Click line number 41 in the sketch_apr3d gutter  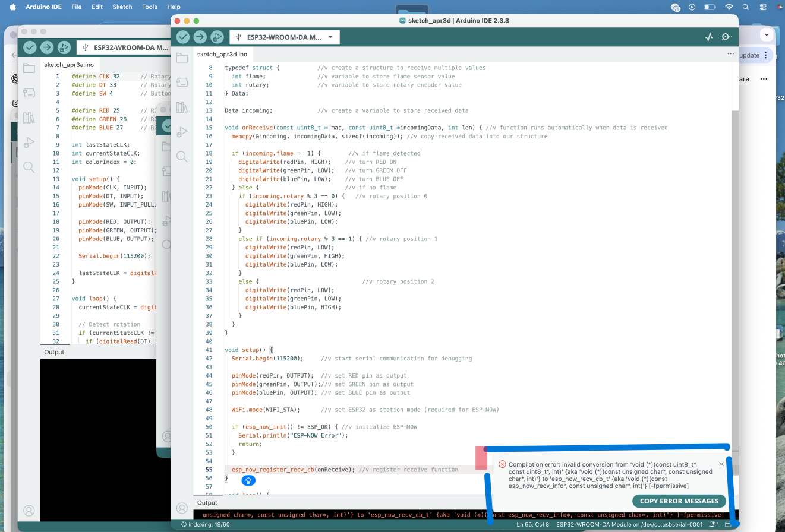coord(209,350)
